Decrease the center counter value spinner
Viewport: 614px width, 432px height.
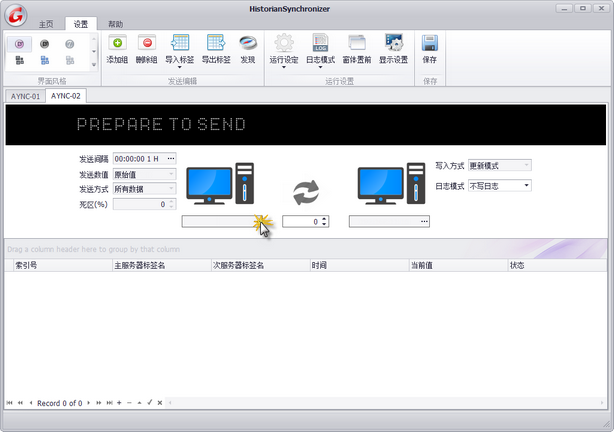point(324,224)
